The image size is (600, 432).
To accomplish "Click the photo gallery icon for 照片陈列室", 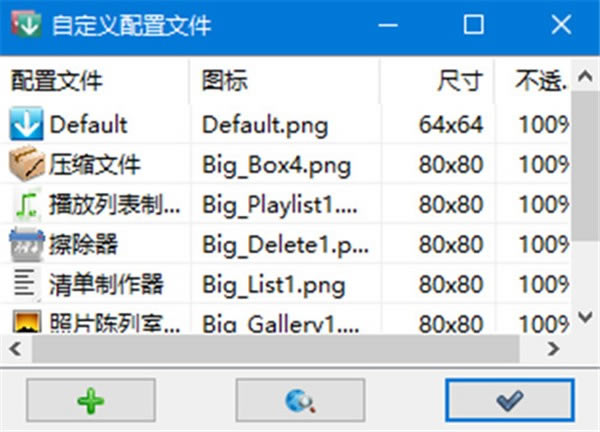I will pos(27,321).
